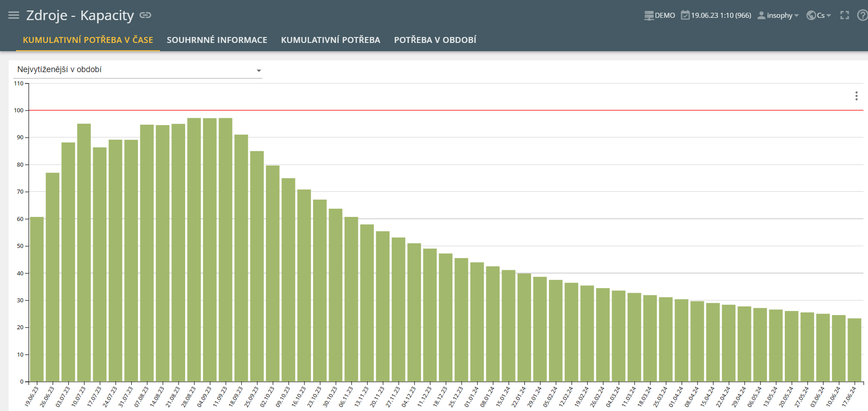
Task: Click the DEMO server icon
Action: (649, 16)
